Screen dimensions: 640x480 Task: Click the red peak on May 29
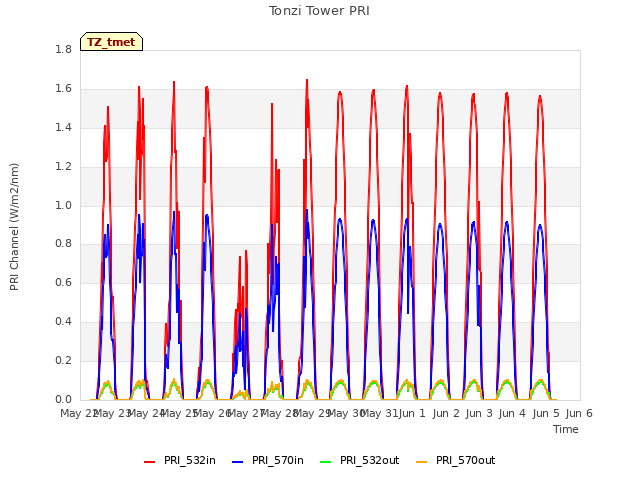pos(307,80)
